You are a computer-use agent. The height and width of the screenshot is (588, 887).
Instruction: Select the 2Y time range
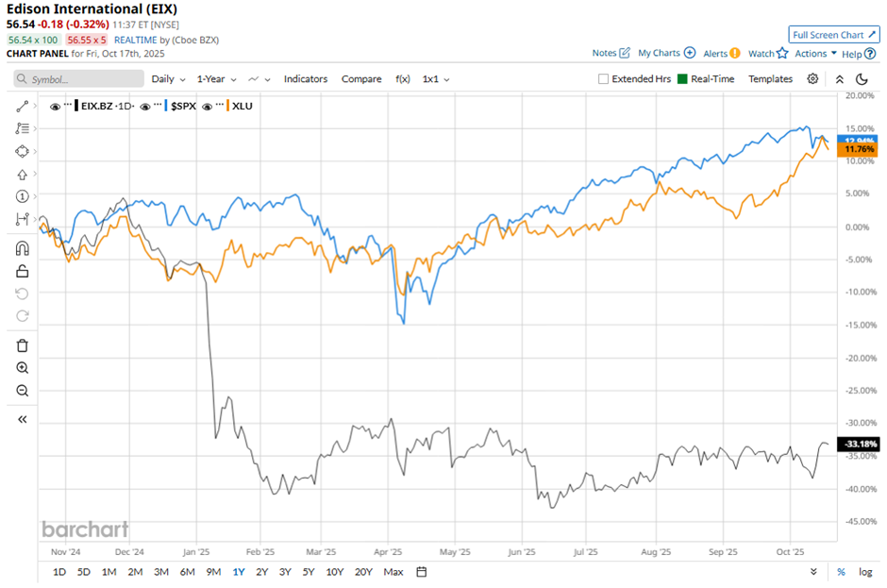point(262,572)
